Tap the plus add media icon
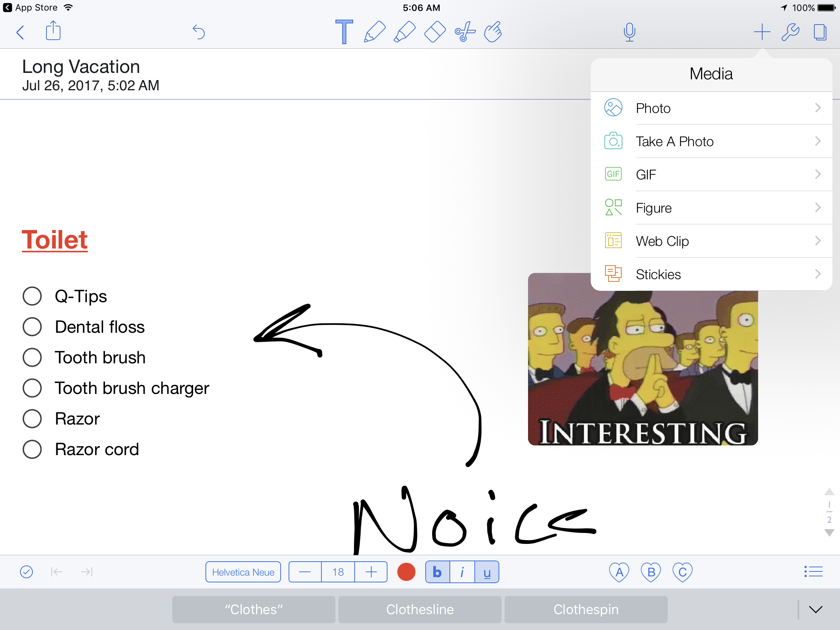This screenshot has width=840, height=630. tap(762, 32)
